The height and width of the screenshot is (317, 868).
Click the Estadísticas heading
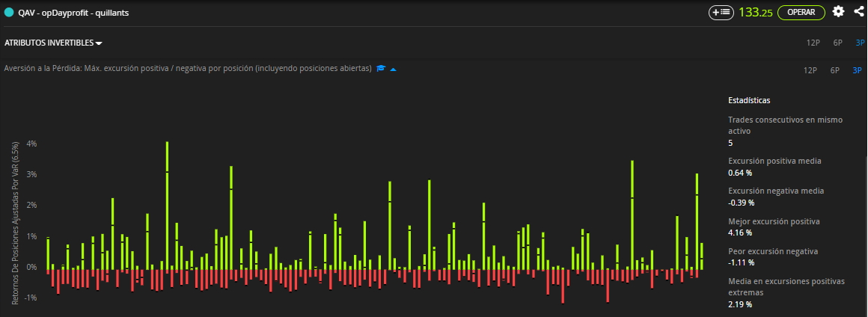pos(749,100)
